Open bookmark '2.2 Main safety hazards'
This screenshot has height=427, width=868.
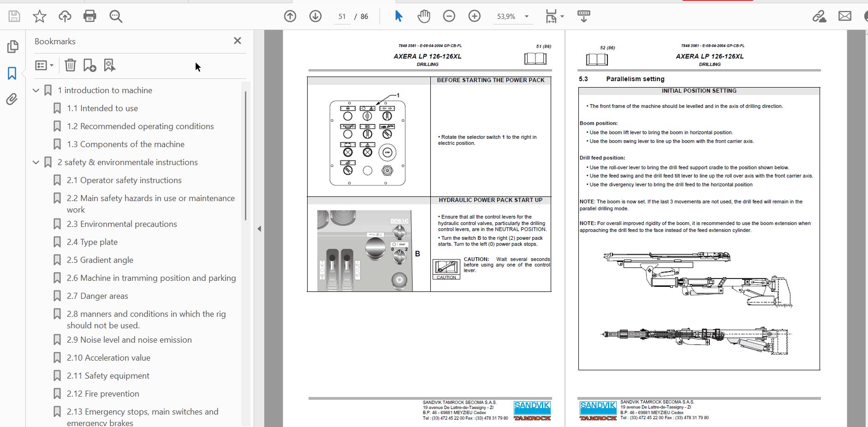pyautogui.click(x=151, y=204)
